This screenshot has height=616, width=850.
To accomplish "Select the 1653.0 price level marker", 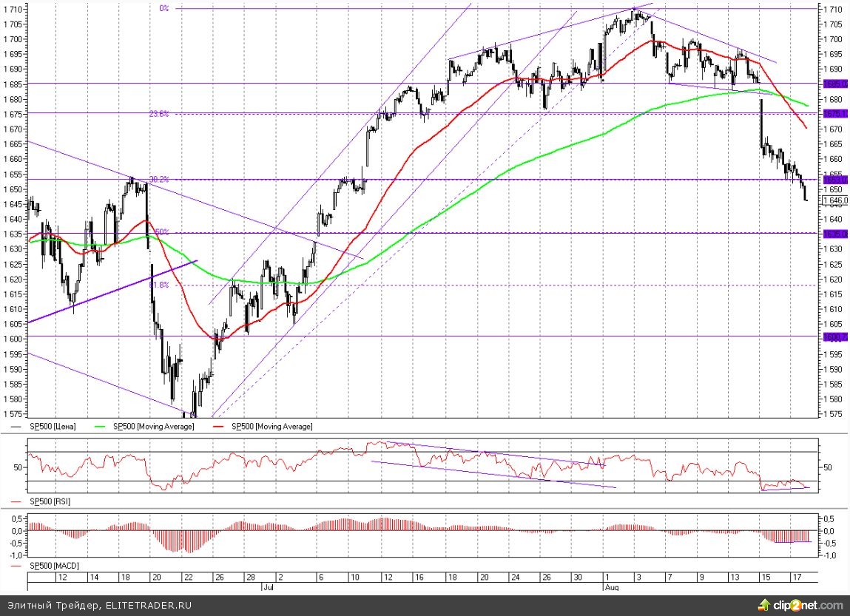I will pos(835,180).
